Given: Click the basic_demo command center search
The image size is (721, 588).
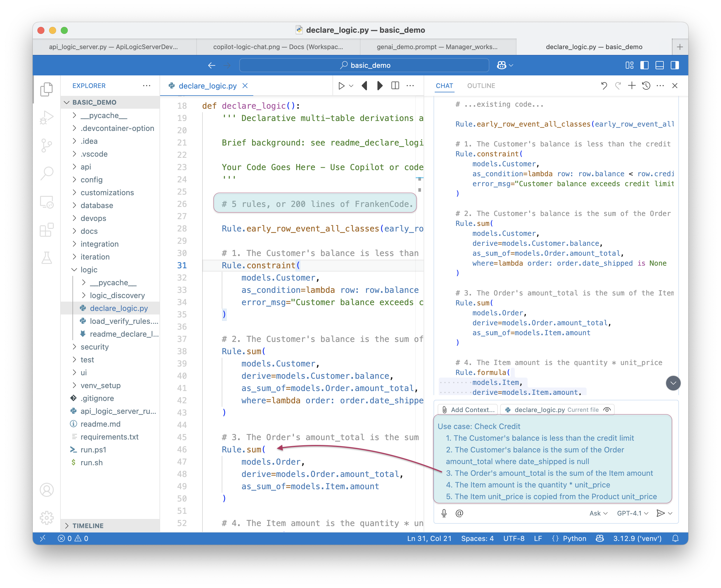Looking at the screenshot, I should pyautogui.click(x=364, y=65).
